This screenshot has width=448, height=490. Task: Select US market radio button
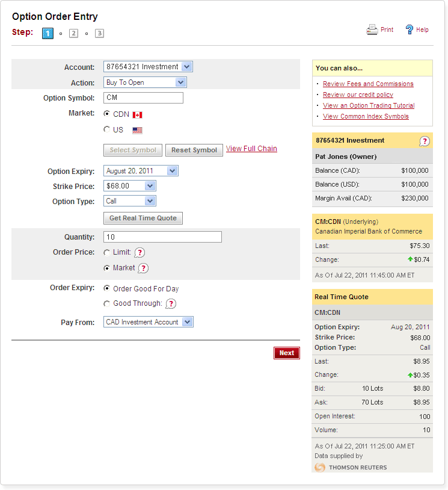tap(107, 129)
